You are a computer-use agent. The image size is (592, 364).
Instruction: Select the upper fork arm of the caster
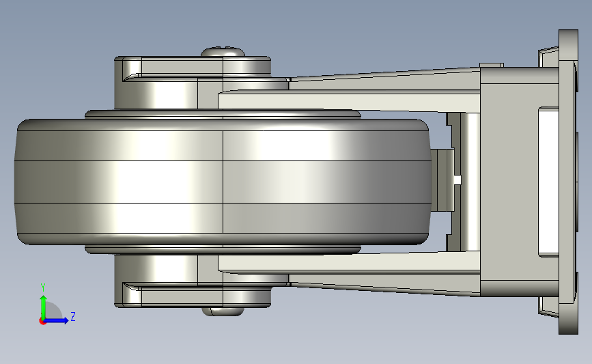[x=349, y=100]
